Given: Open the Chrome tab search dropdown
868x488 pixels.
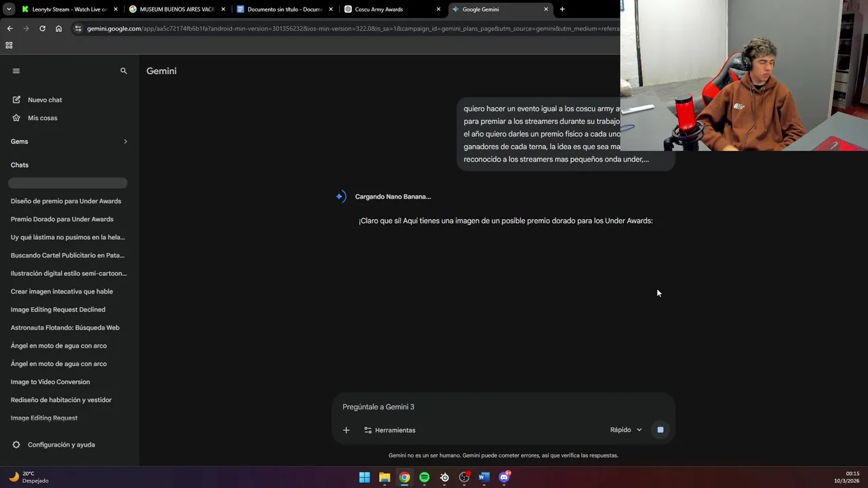Looking at the screenshot, I should pos(9,9).
